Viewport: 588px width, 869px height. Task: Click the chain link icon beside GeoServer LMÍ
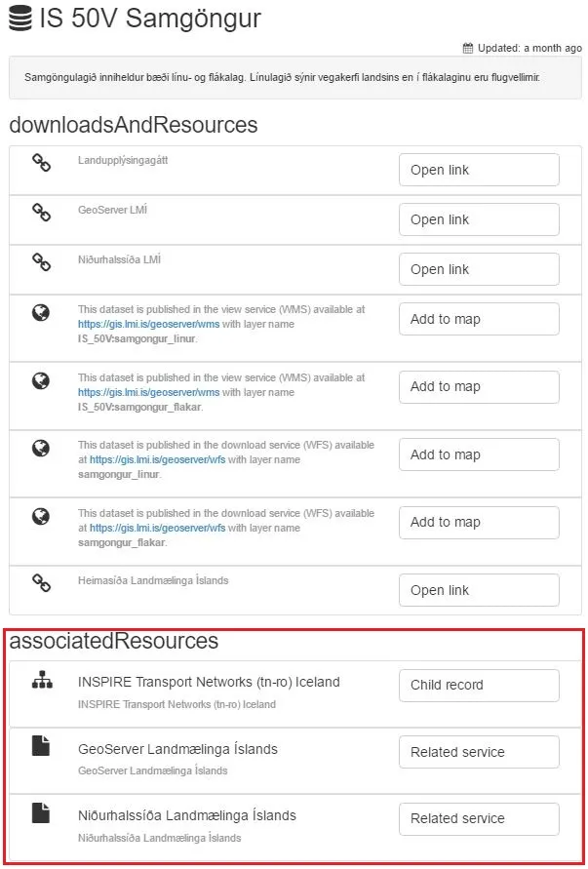tap(41, 213)
